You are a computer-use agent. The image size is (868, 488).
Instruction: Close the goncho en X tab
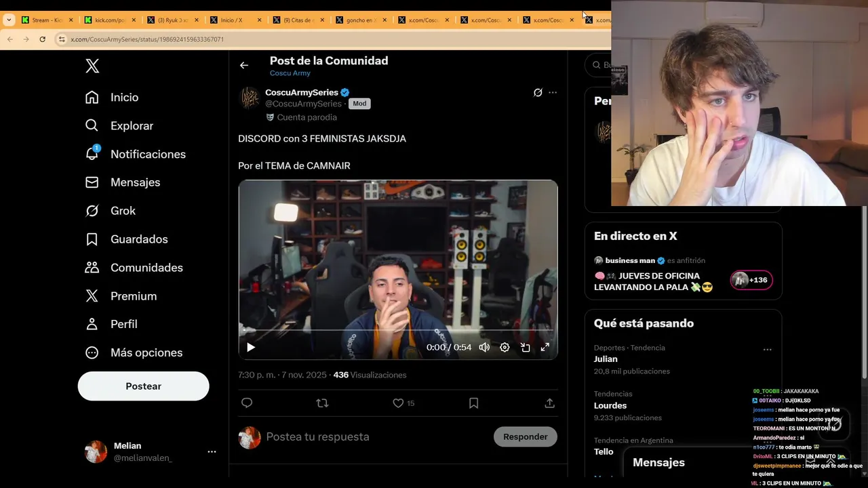coord(384,20)
